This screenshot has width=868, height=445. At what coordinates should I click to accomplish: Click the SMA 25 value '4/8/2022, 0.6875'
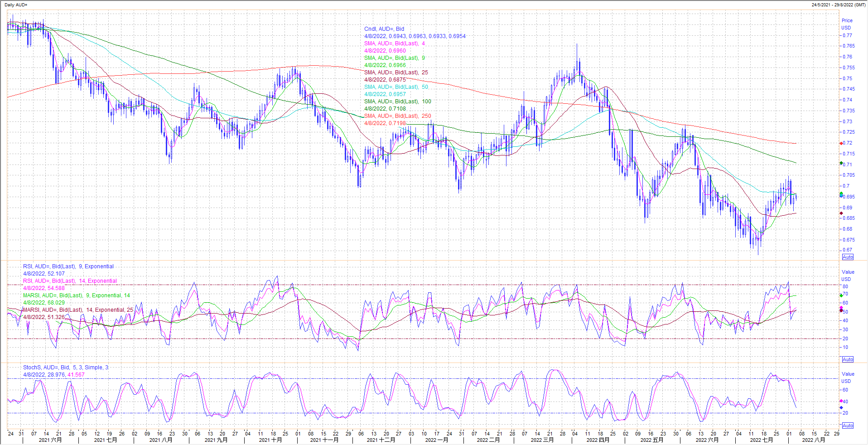tap(385, 80)
